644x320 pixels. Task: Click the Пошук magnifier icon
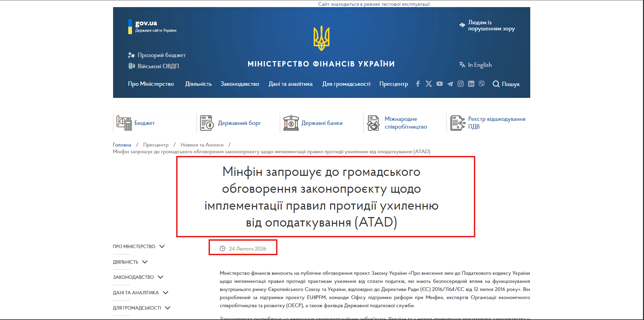click(x=496, y=84)
